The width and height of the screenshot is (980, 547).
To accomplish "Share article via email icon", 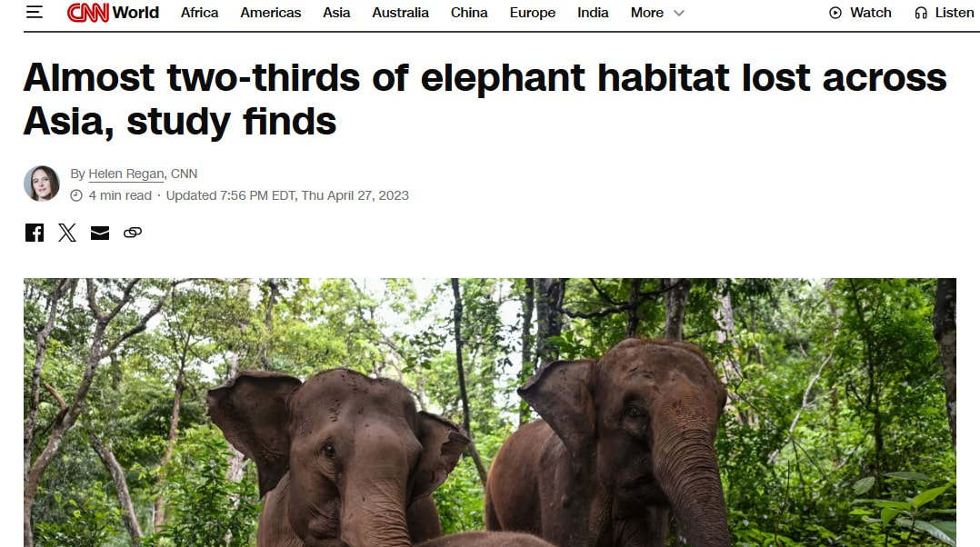I will pyautogui.click(x=100, y=233).
